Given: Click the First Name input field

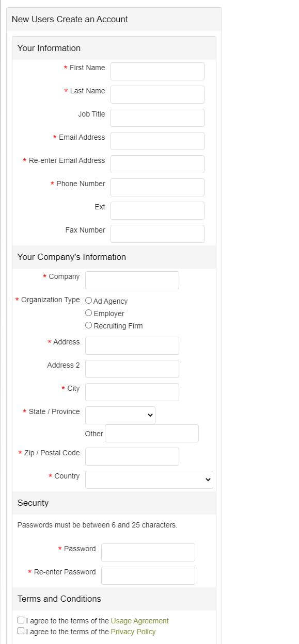Looking at the screenshot, I should tap(158, 71).
